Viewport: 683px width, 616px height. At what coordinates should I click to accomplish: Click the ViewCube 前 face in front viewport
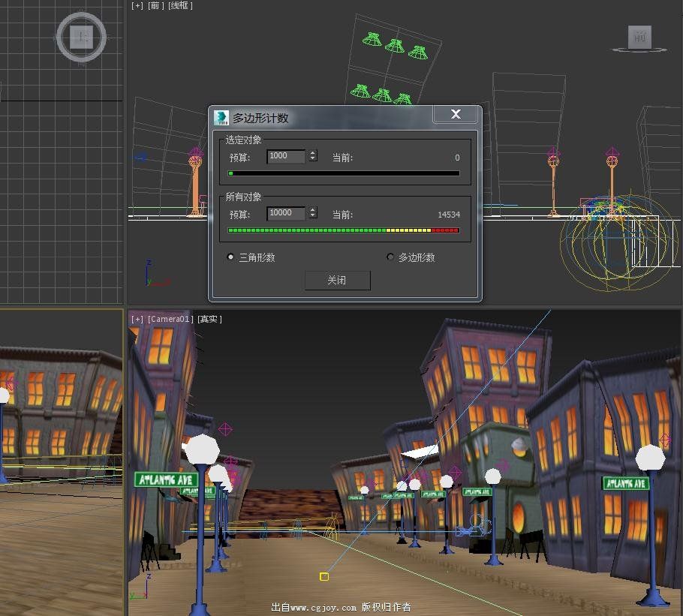639,36
